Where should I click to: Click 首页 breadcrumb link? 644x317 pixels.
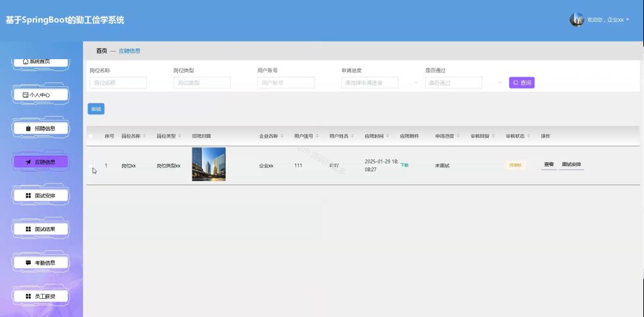tap(101, 51)
